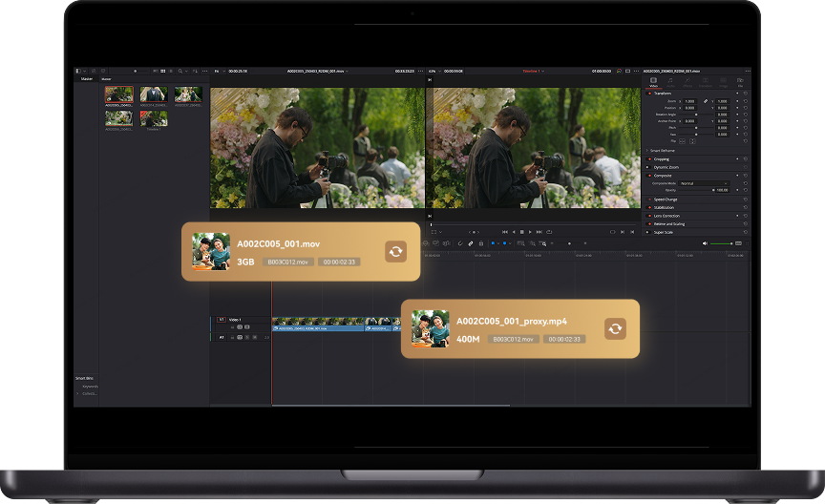
Task: Toggle the Lens Correction enable switch
Action: pos(649,216)
